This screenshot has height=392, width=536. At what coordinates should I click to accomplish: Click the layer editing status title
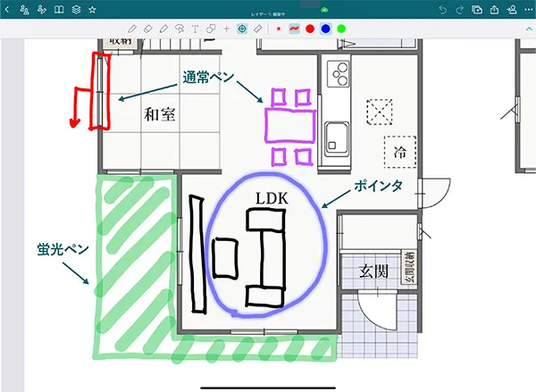pyautogui.click(x=268, y=14)
